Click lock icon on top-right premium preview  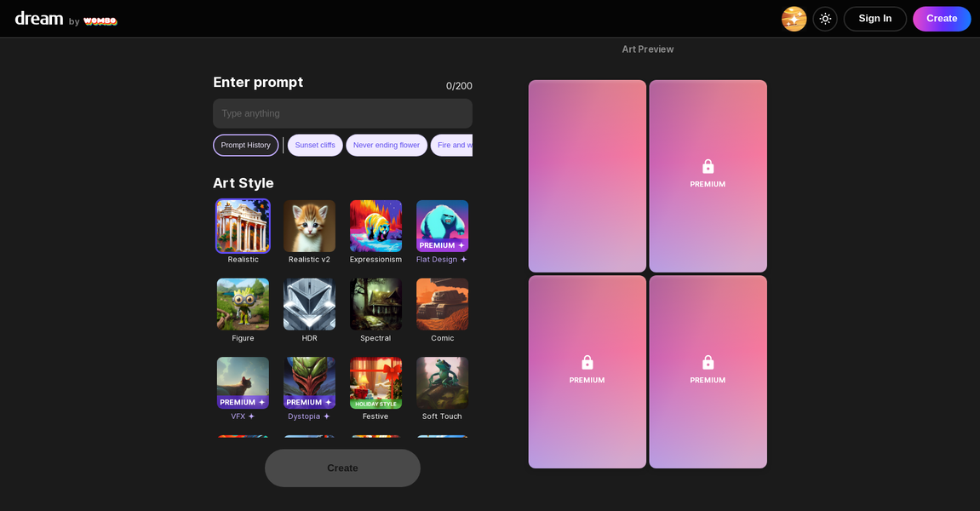click(x=708, y=167)
